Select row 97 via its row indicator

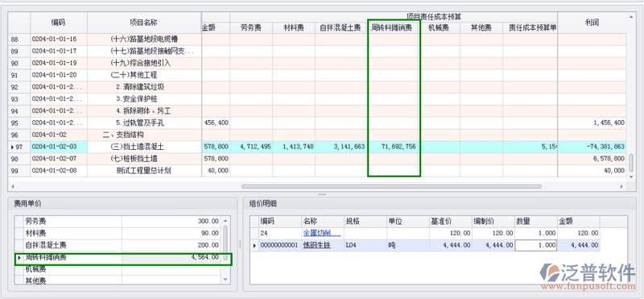19,147
